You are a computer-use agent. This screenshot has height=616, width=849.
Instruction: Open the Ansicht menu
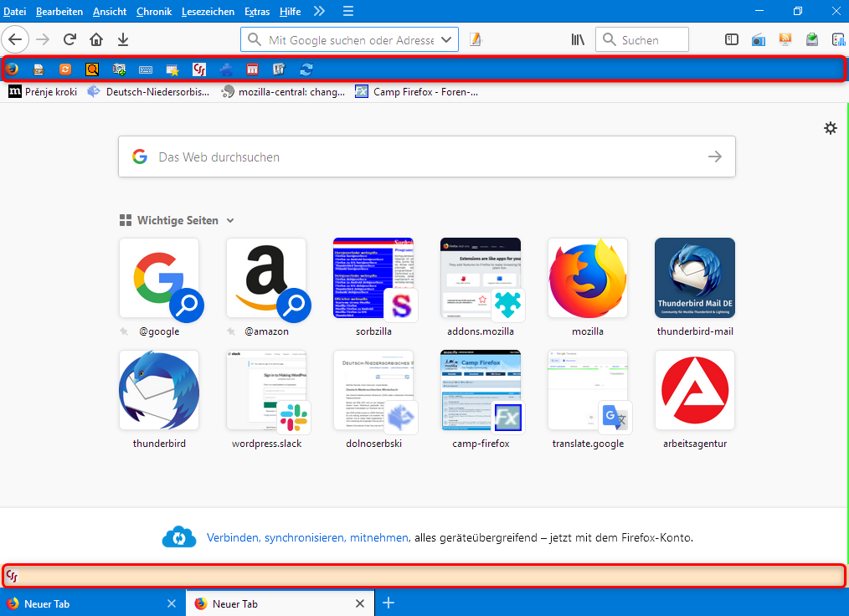click(x=110, y=12)
